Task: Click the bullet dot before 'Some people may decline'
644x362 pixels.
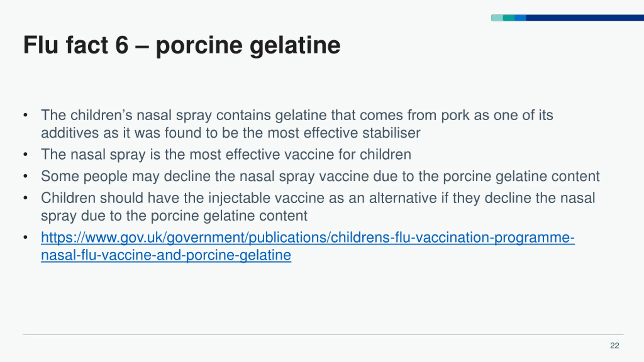Action: click(25, 176)
